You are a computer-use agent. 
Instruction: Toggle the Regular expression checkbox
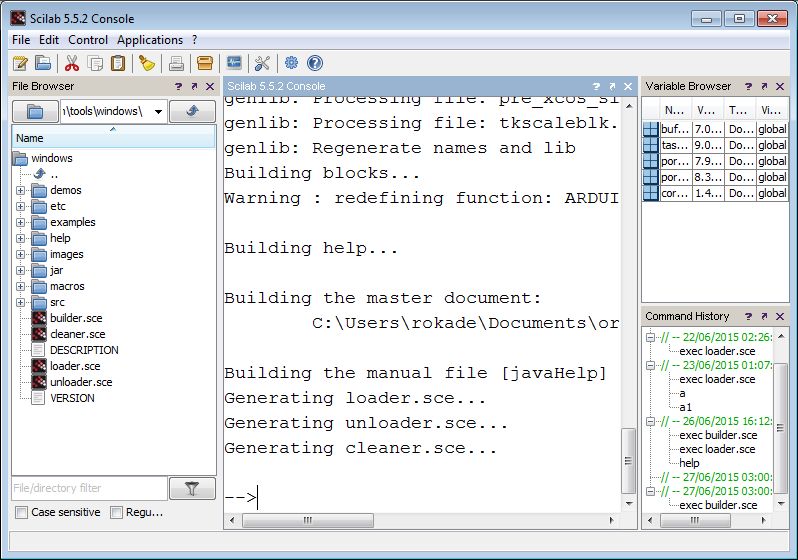[x=117, y=513]
